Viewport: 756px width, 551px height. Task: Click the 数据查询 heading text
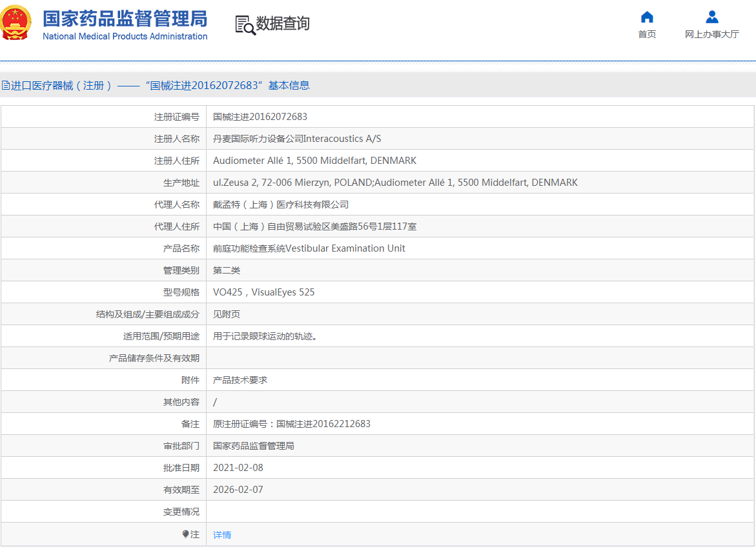(283, 23)
